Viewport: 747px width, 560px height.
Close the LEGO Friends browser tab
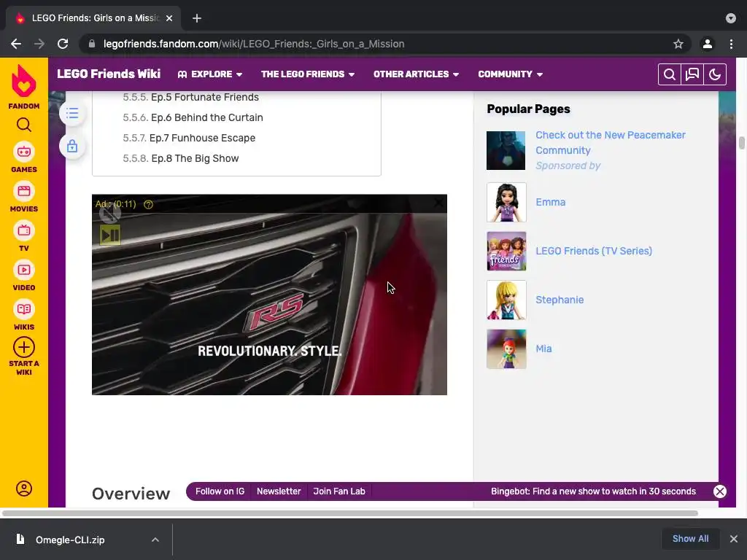pyautogui.click(x=169, y=18)
